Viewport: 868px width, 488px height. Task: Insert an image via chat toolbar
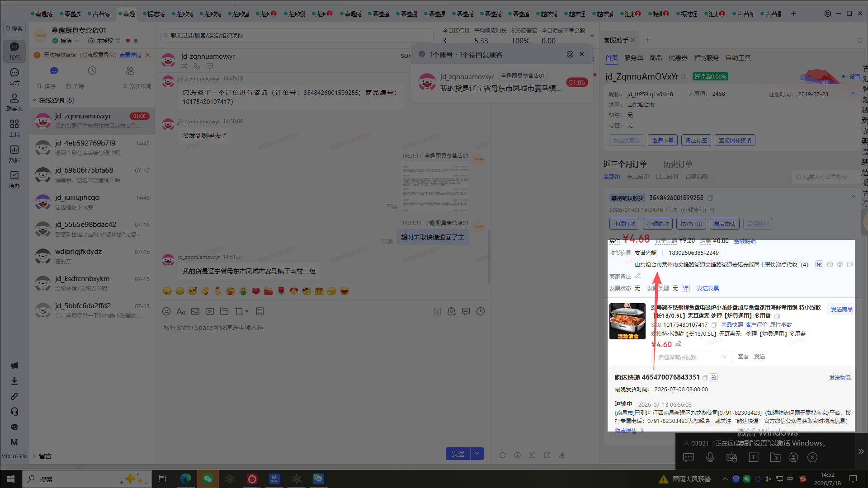coord(195,311)
